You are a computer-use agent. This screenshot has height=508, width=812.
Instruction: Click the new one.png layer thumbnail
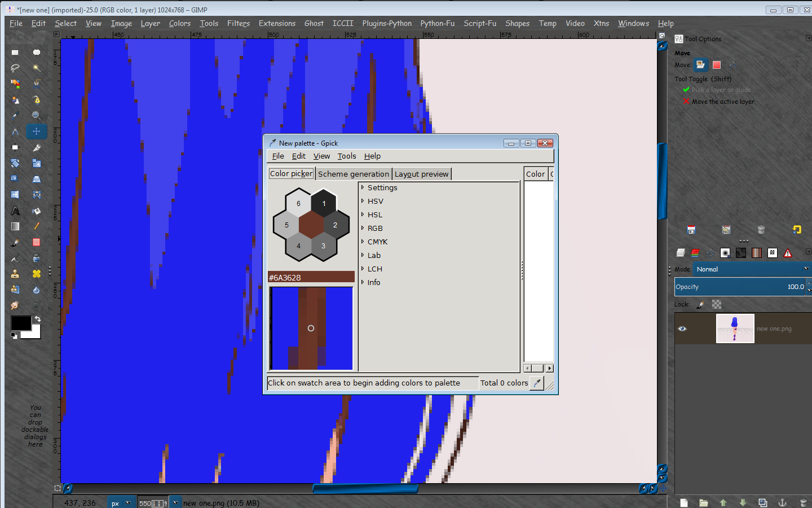735,329
